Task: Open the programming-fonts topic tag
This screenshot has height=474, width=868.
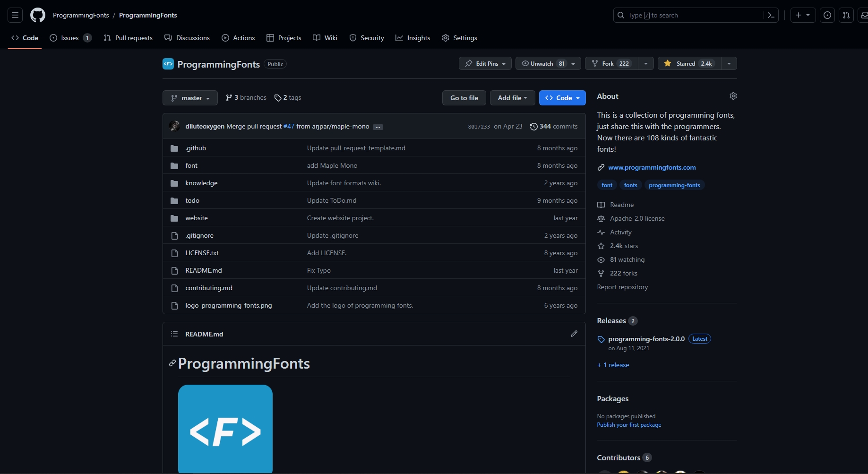Action: pos(674,185)
